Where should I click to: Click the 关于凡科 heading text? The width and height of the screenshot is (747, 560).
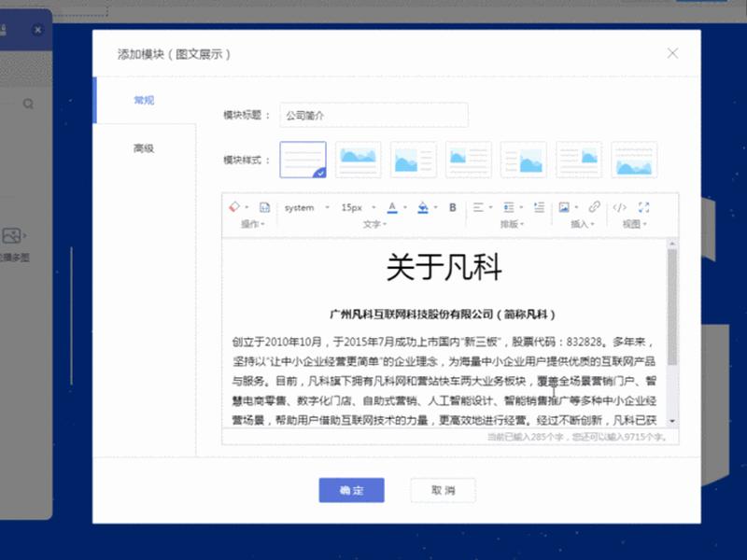tap(444, 267)
